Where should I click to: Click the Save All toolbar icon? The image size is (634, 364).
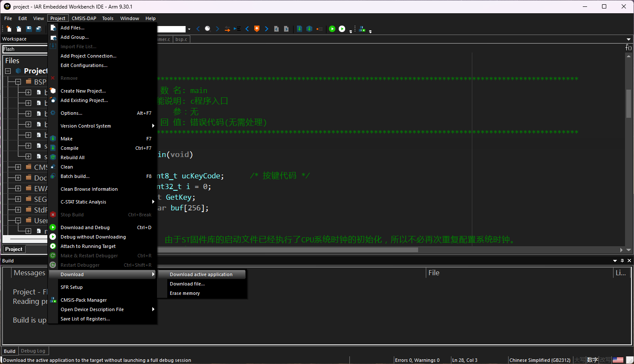[x=38, y=29]
